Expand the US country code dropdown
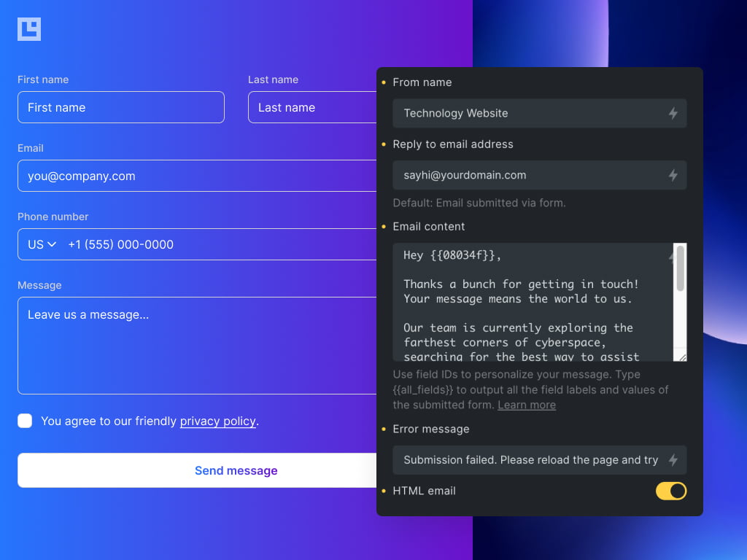Image resolution: width=747 pixels, height=560 pixels. [42, 244]
